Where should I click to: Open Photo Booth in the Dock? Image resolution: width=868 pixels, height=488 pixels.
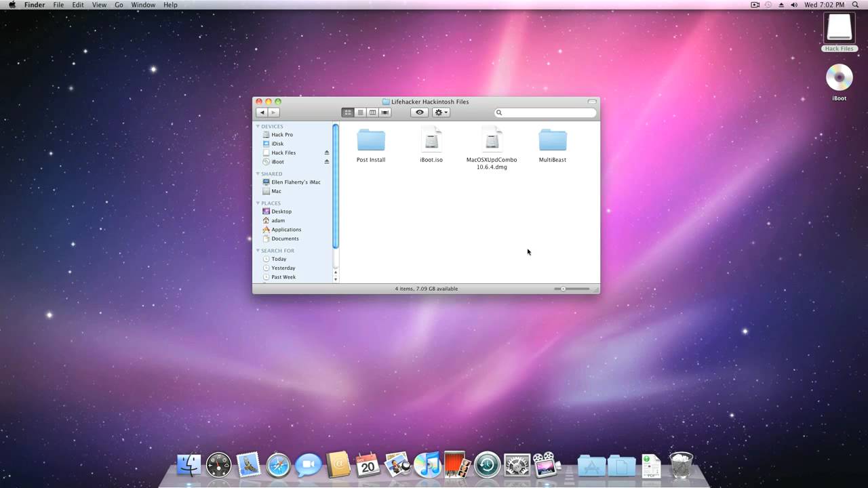(457, 465)
